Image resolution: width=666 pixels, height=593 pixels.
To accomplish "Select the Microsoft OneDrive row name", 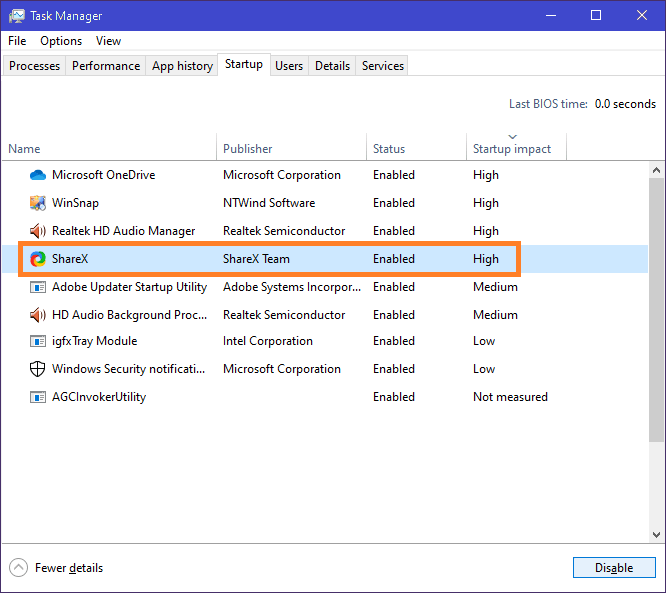I will 104,175.
